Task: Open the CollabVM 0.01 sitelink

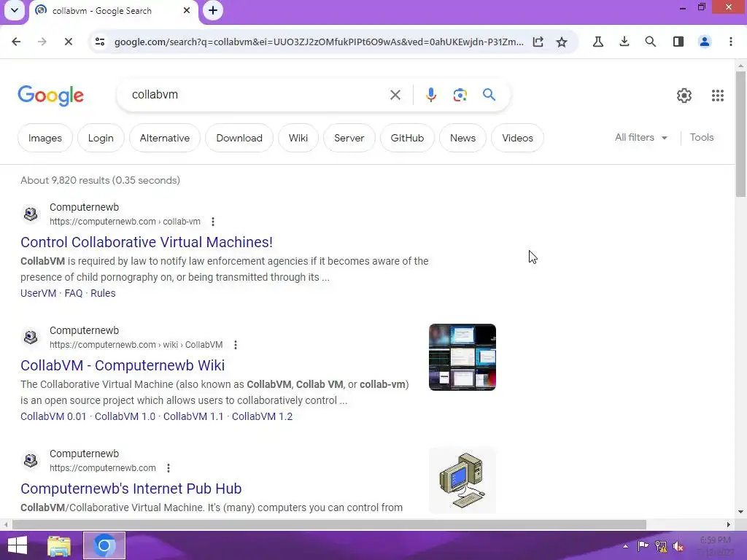Action: coord(53,416)
